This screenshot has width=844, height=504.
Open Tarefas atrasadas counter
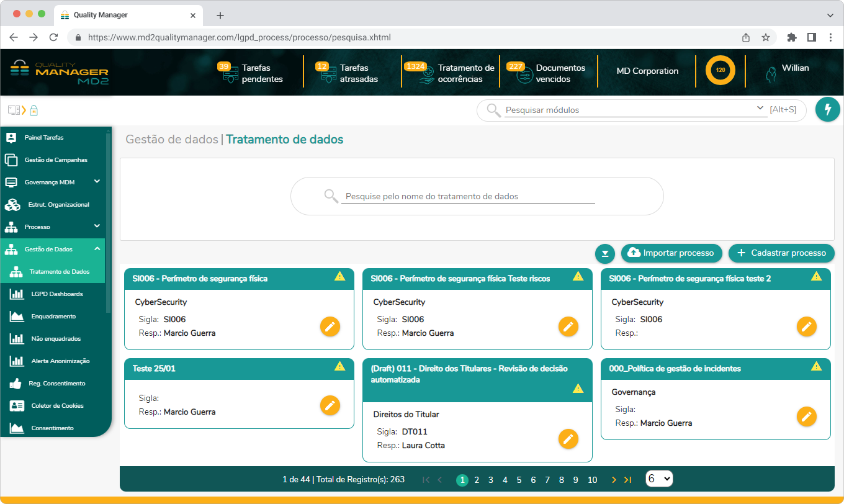click(350, 73)
